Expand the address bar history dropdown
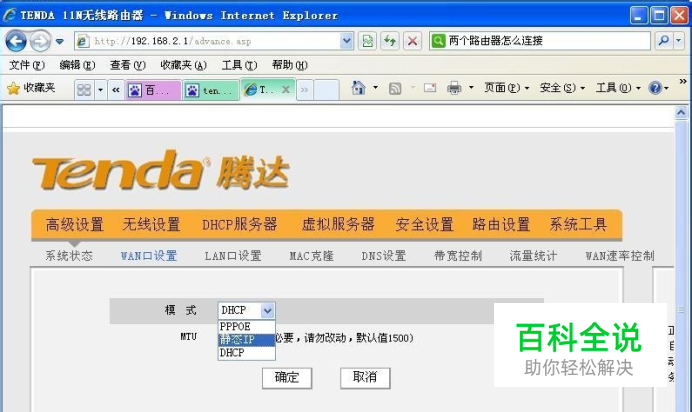The image size is (692, 412). pos(347,41)
